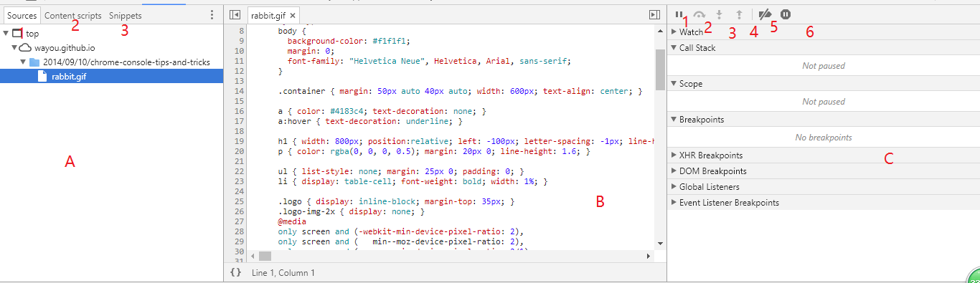Toggle pause on exceptions button
Viewport: 980px width, 283px height.
(x=786, y=14)
